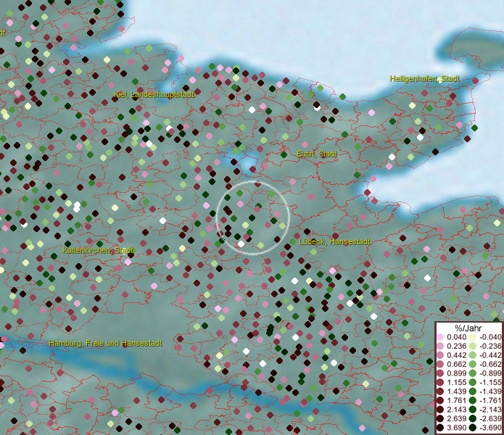
Task: Click the 0.899 legend color dot
Action: click(x=440, y=373)
